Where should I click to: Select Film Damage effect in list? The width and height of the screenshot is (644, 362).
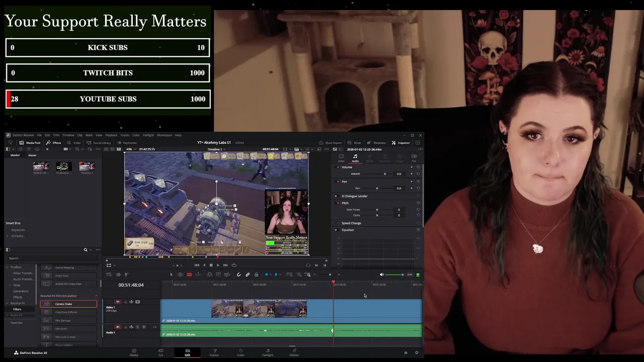click(68, 320)
